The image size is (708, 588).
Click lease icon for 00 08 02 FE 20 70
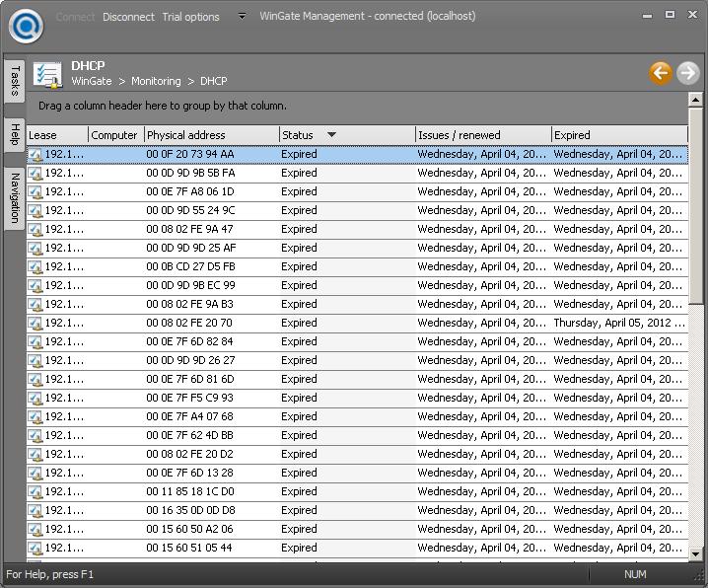point(35,324)
